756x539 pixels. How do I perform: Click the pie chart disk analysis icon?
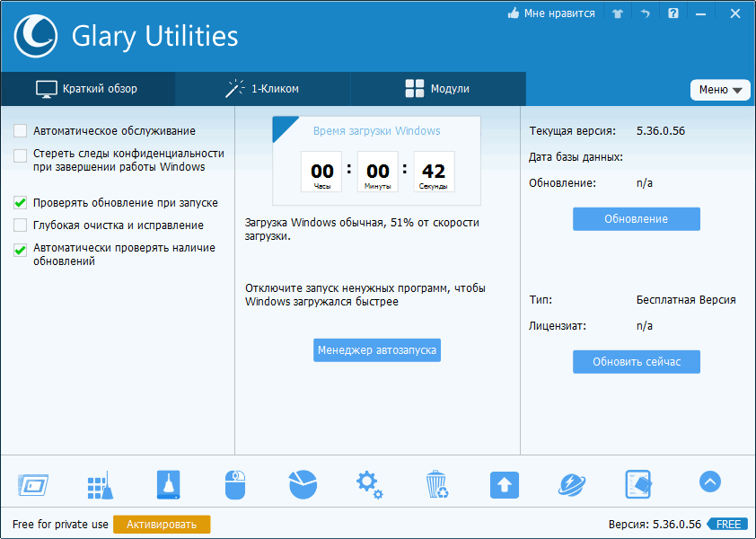coord(303,485)
